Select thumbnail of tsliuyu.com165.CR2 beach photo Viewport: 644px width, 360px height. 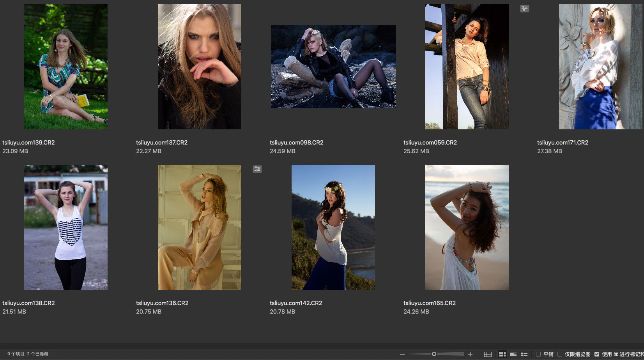point(467,227)
